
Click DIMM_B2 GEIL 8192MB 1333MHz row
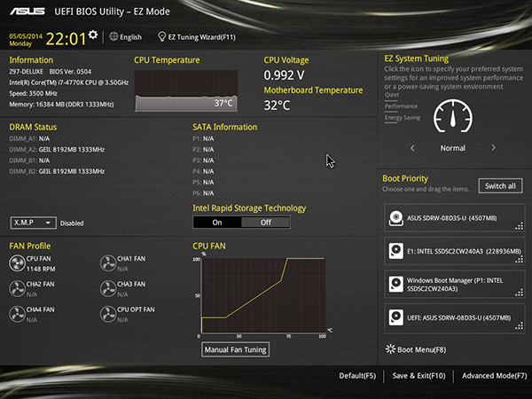point(57,171)
